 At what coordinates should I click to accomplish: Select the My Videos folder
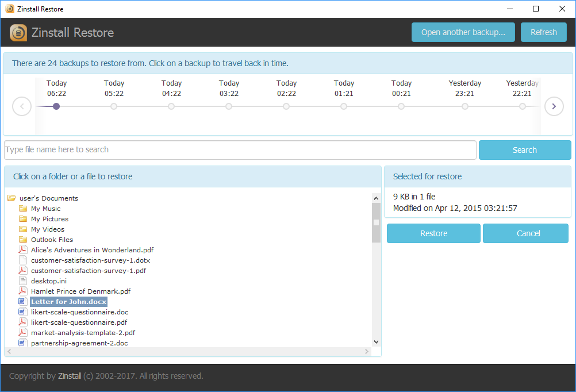pyautogui.click(x=48, y=229)
